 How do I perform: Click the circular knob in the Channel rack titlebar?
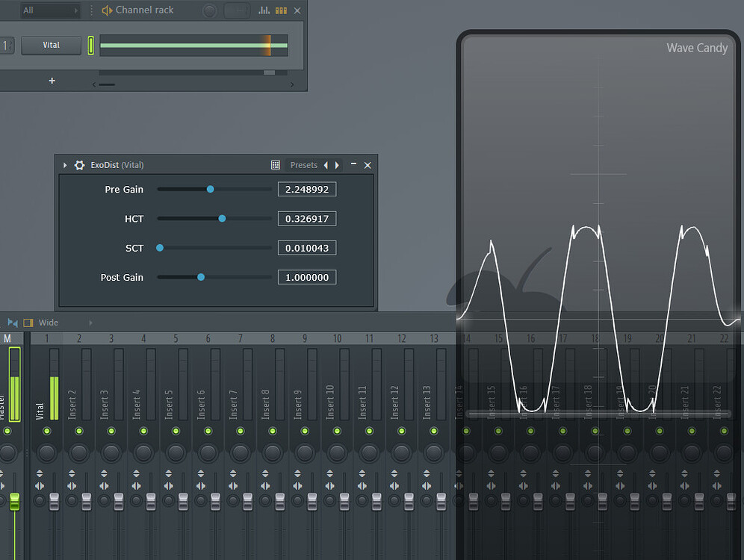pos(208,10)
